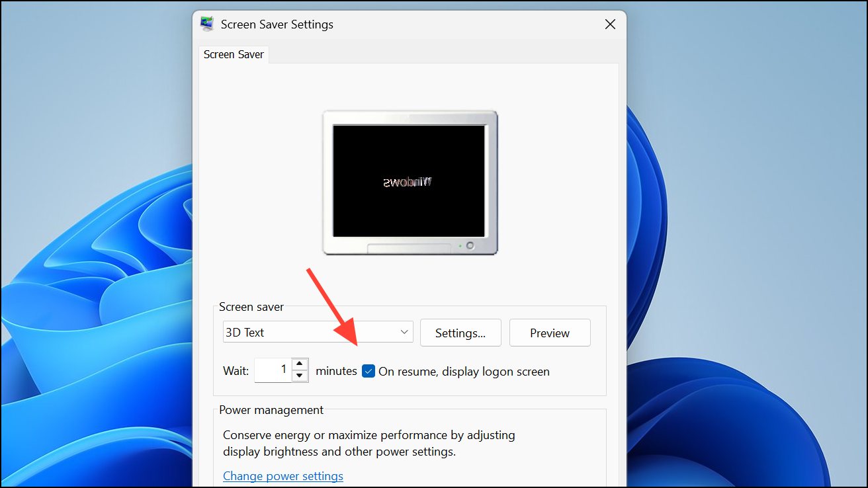This screenshot has width=868, height=488.
Task: Close the Screen Saver Settings dialog
Action: 610,24
